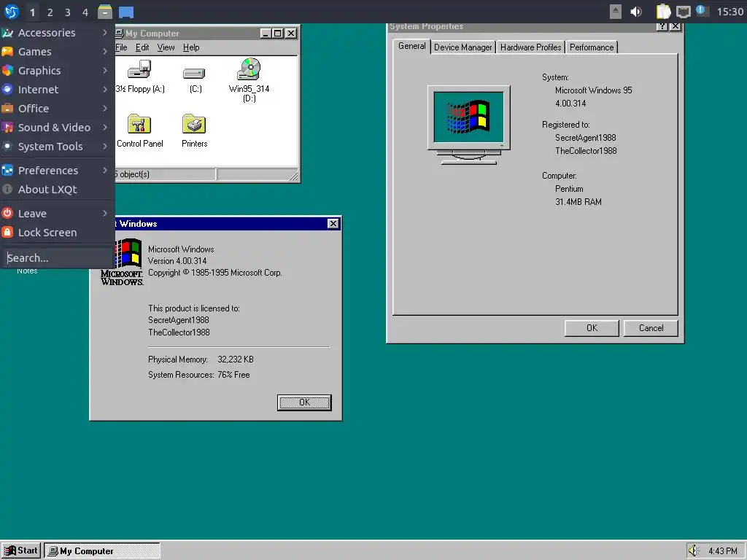Select the General tab

411,46
